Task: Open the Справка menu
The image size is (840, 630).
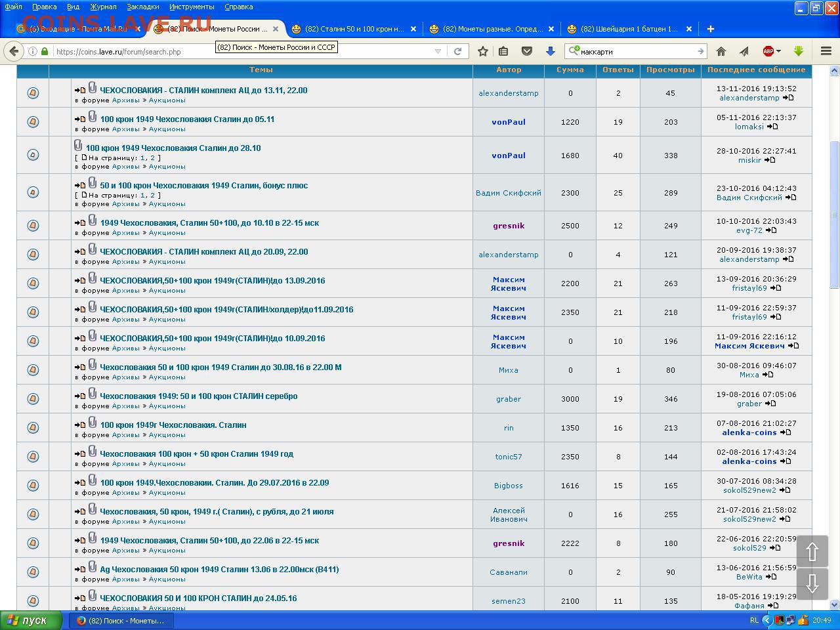Action: coord(238,7)
